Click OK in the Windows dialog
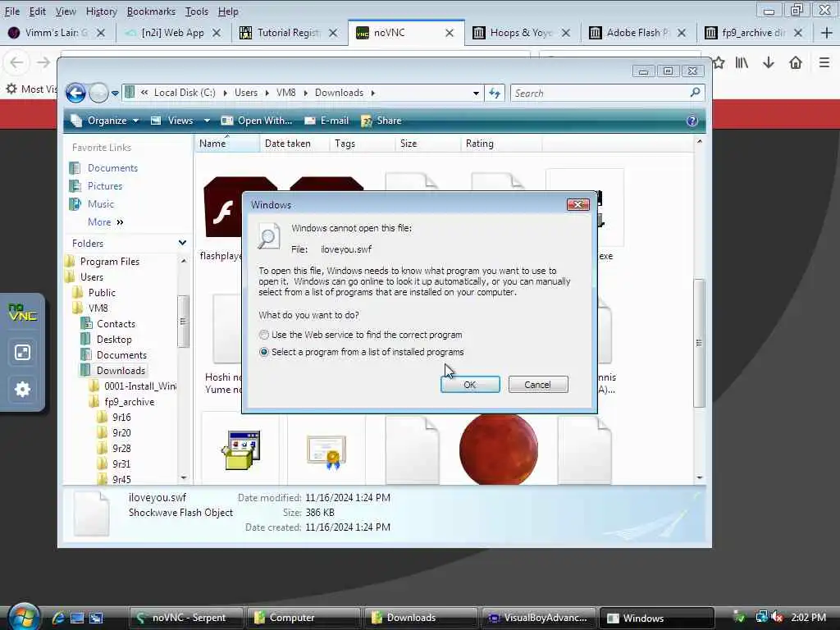 click(470, 385)
